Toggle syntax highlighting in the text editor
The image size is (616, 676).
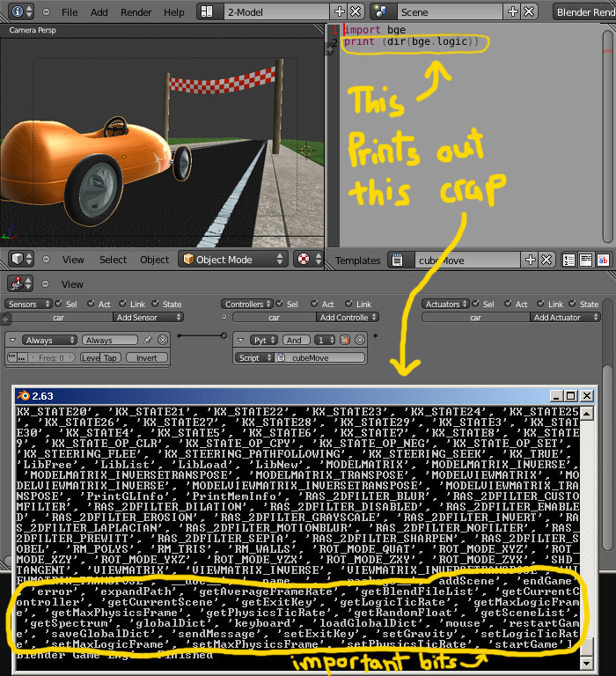coord(603,260)
